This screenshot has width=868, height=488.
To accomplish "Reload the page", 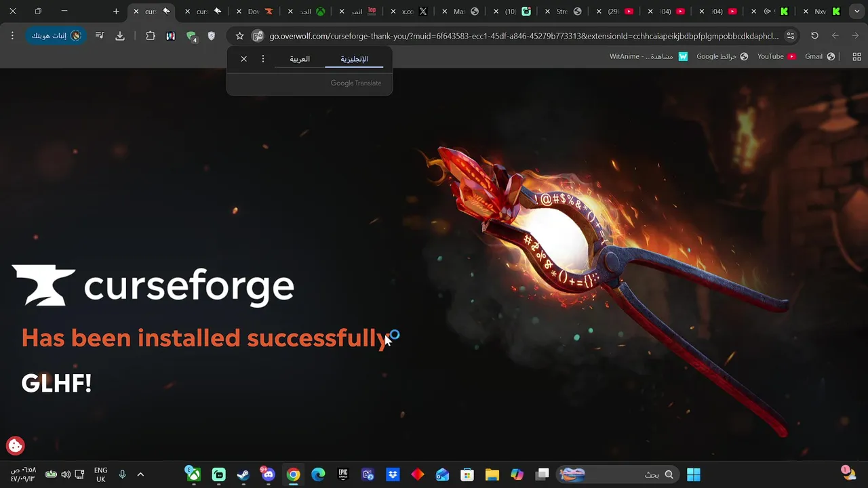I will pyautogui.click(x=814, y=36).
